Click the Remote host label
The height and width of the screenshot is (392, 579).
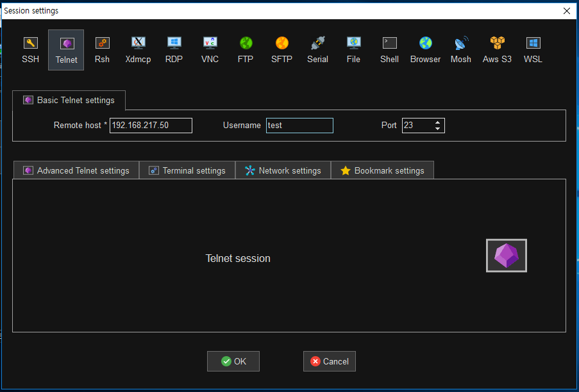pyautogui.click(x=80, y=126)
